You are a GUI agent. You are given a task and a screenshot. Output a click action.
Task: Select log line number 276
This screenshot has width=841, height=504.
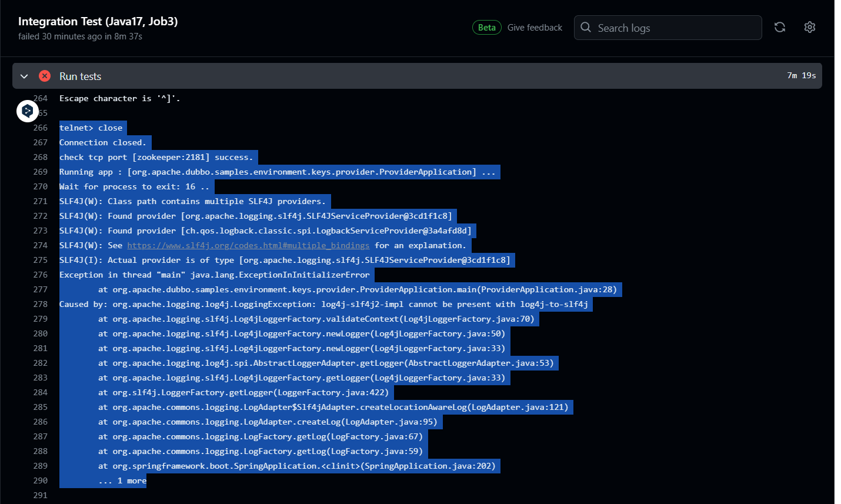(x=40, y=275)
